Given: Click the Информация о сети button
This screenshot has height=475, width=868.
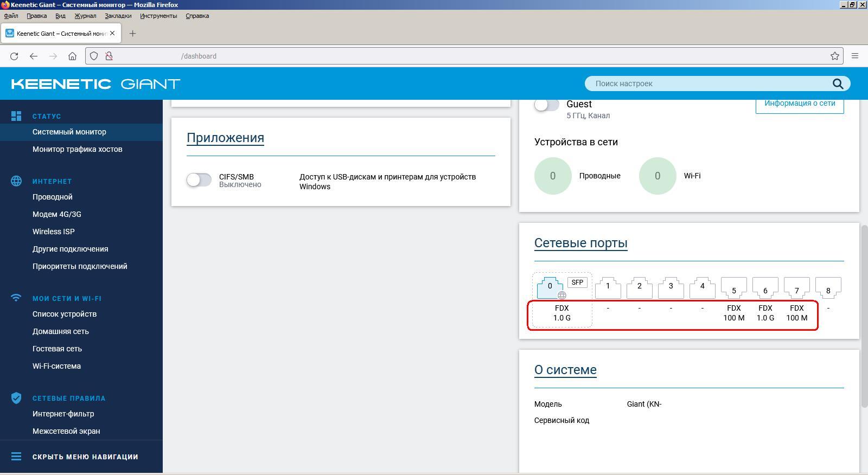Looking at the screenshot, I should click(799, 104).
